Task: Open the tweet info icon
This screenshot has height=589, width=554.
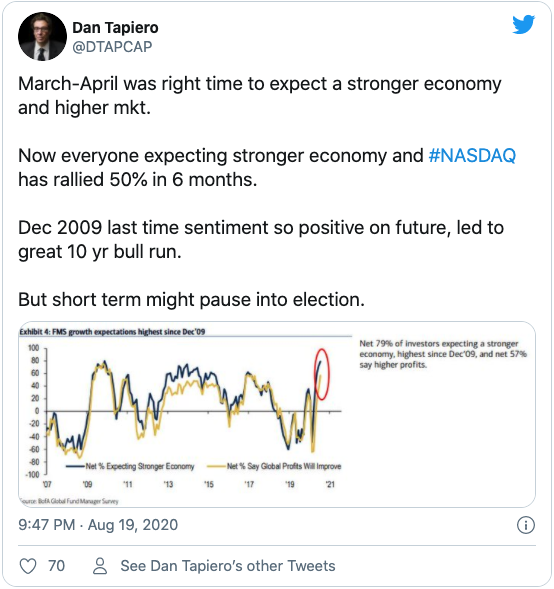Action: [525, 525]
